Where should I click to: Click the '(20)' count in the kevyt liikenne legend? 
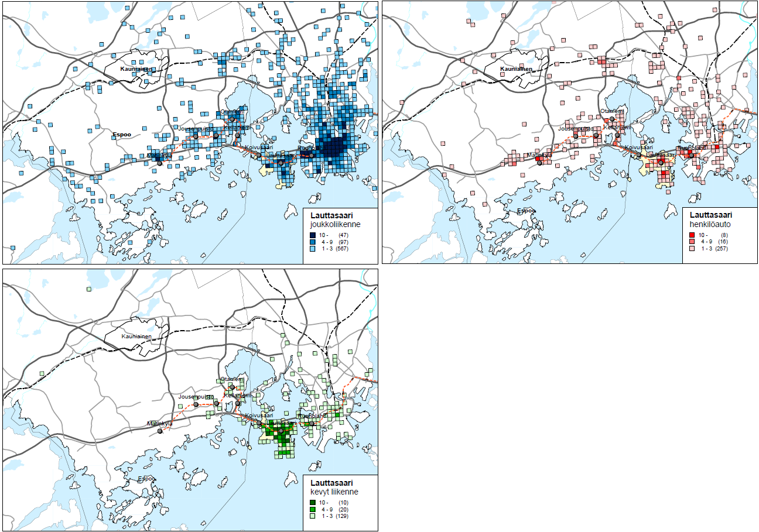click(x=343, y=509)
